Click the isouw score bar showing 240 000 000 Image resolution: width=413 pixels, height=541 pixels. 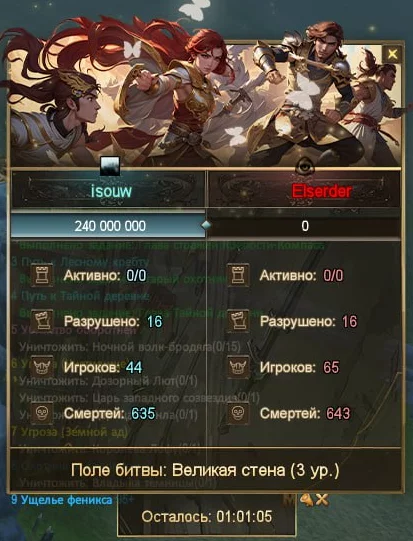(108, 226)
